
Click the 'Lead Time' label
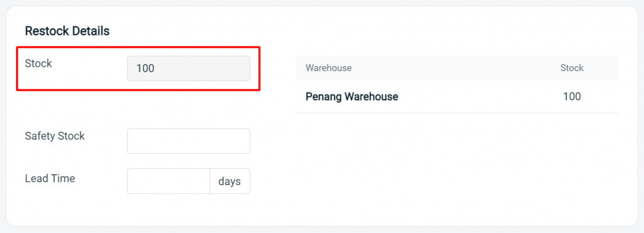[x=50, y=178]
